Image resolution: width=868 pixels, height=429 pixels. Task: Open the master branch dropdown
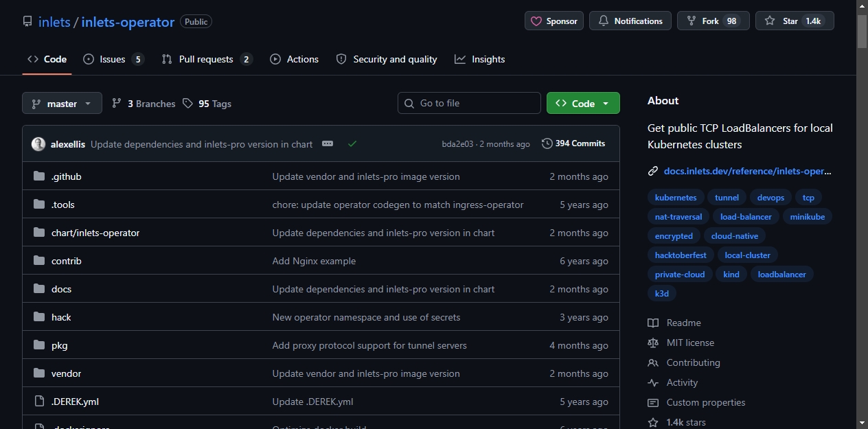[62, 104]
